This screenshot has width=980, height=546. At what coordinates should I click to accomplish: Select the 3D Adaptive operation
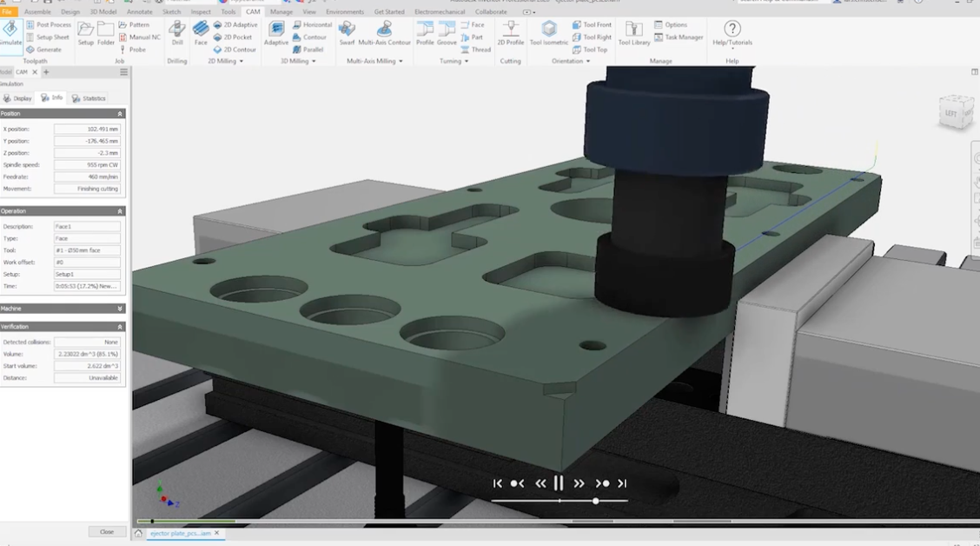(275, 33)
